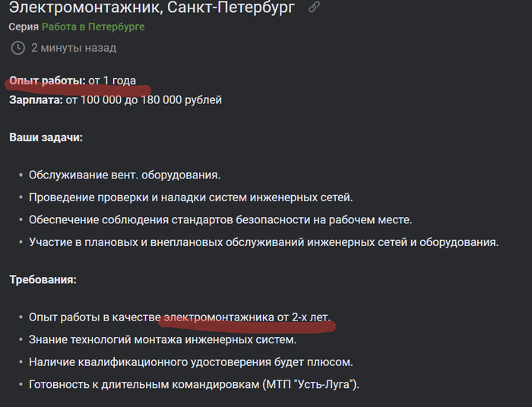Copy the post permalink via chain icon
Image resolution: width=532 pixels, height=407 pixels.
pyautogui.click(x=314, y=7)
